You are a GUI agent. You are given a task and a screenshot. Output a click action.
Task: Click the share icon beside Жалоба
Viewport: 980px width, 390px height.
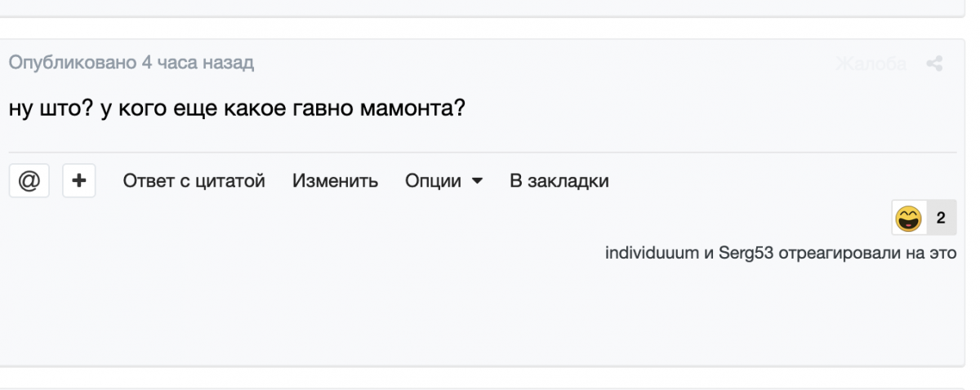(935, 64)
